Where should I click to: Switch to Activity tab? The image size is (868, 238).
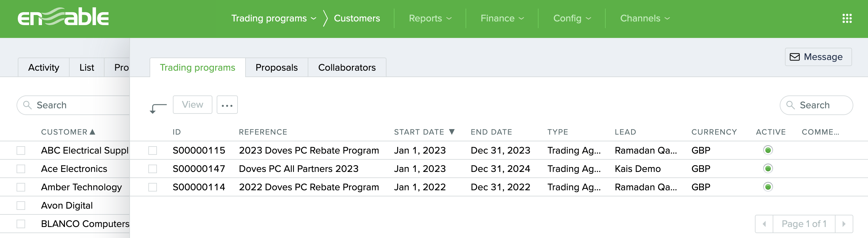[44, 68]
